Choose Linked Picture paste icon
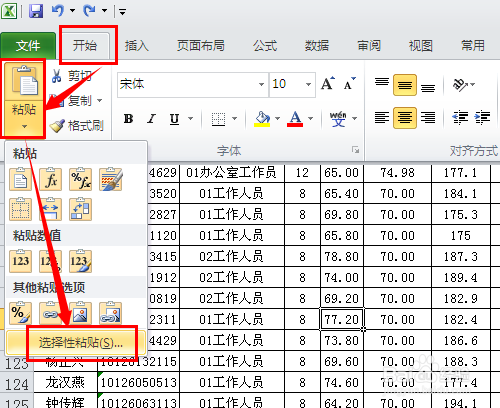The width and height of the screenshot is (500, 408). pyautogui.click(x=111, y=313)
